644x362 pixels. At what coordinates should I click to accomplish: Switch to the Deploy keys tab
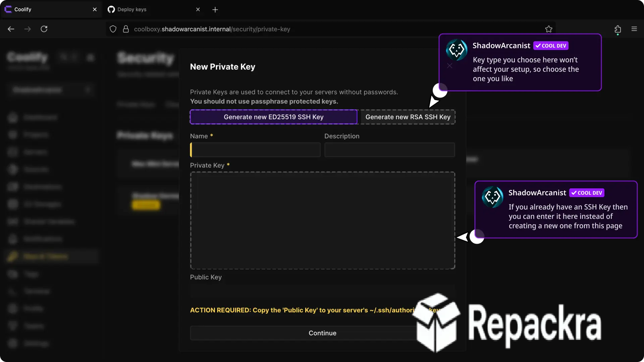(x=154, y=9)
